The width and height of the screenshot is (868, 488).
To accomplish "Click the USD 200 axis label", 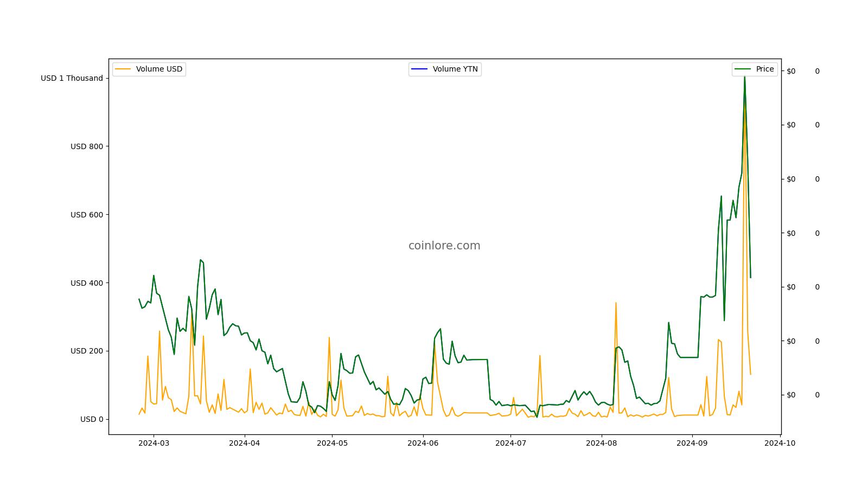I will coord(87,351).
